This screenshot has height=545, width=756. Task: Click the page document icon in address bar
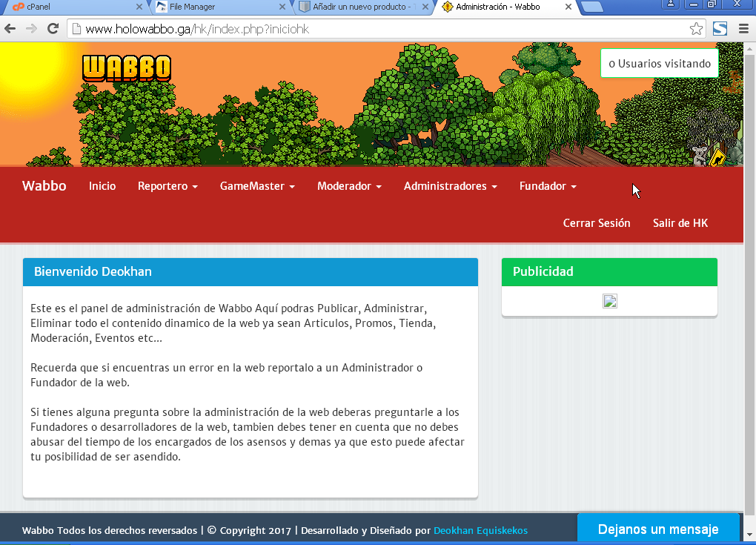[76, 29]
